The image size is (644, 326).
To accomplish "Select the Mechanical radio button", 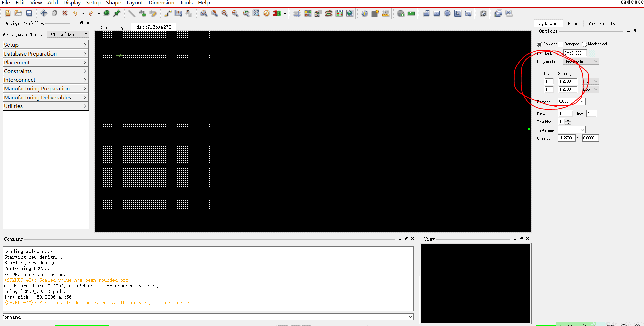I will click(x=584, y=44).
